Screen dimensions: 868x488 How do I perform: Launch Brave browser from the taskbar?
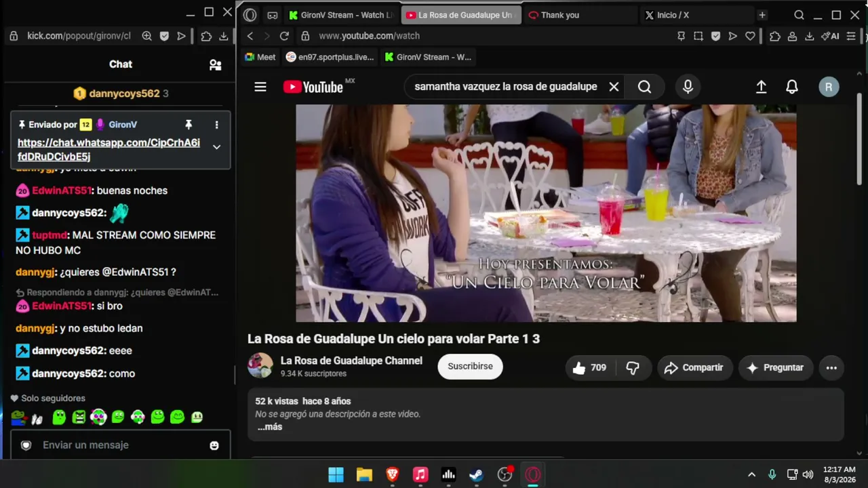[x=393, y=474]
